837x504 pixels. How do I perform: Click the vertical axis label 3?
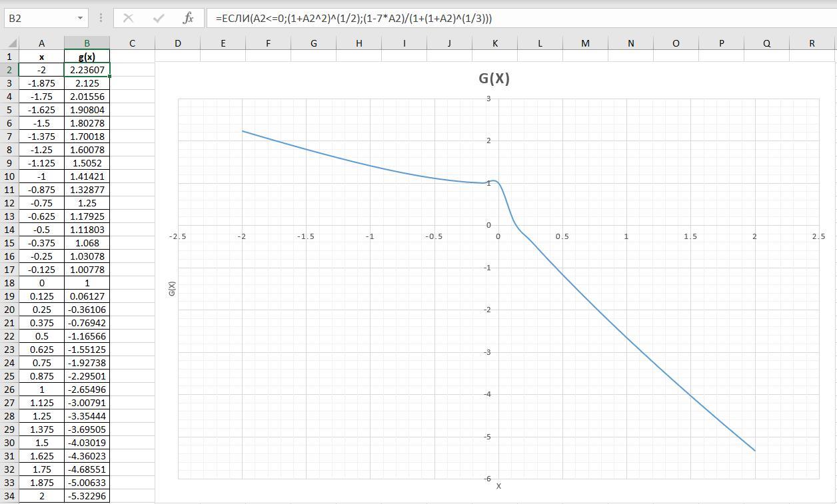[x=488, y=99]
